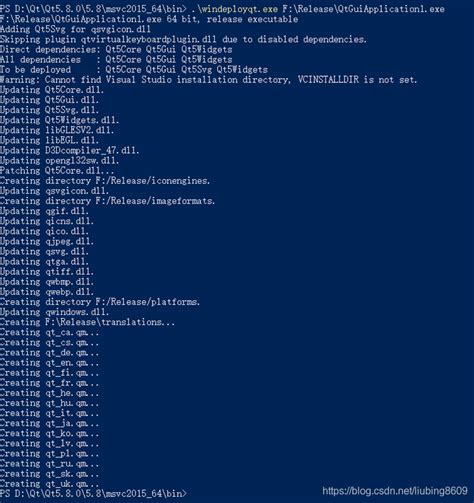Click the 'Creating directory F:/Release/platforms' line

click(100, 302)
